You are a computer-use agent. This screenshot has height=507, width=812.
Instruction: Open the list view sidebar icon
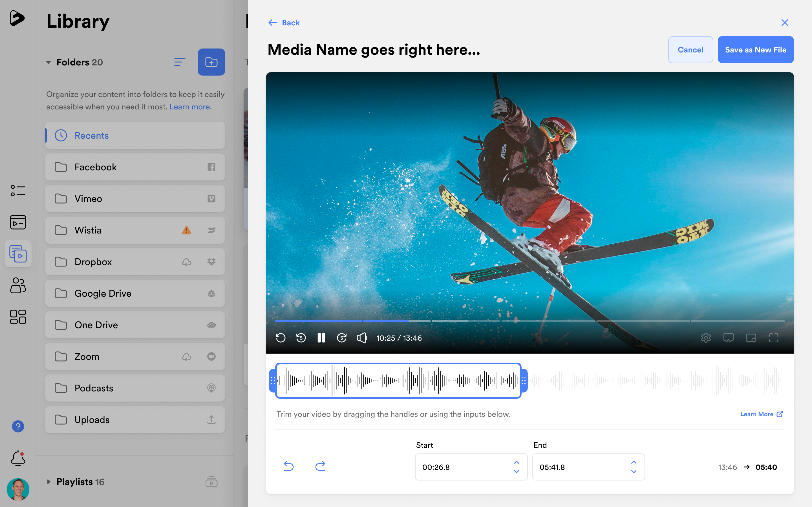pos(18,190)
